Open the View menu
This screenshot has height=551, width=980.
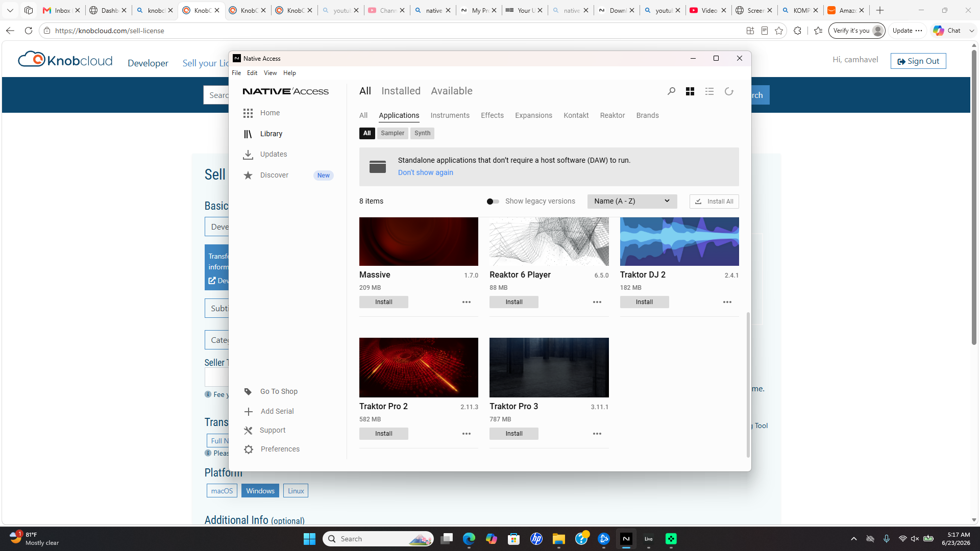(x=270, y=73)
